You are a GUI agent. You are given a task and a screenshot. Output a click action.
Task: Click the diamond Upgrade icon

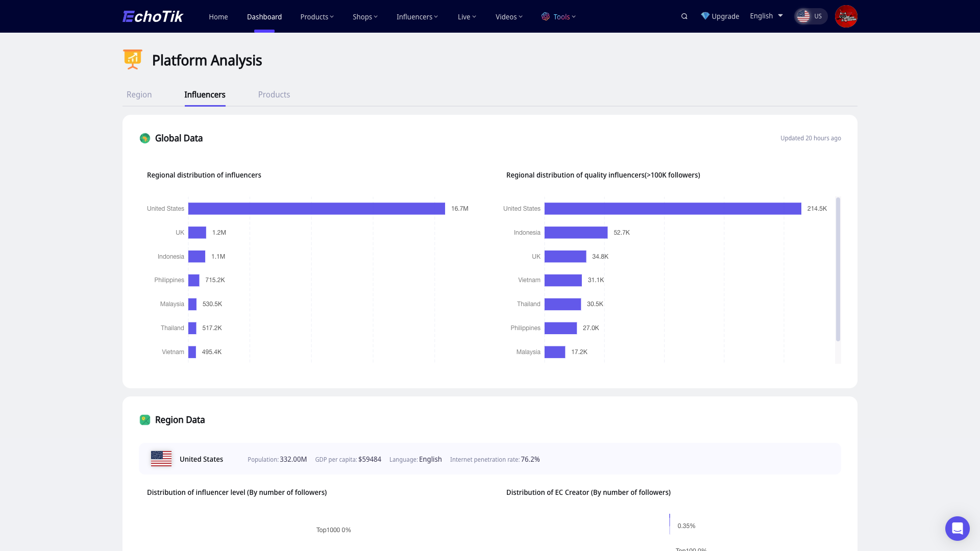[x=705, y=16]
